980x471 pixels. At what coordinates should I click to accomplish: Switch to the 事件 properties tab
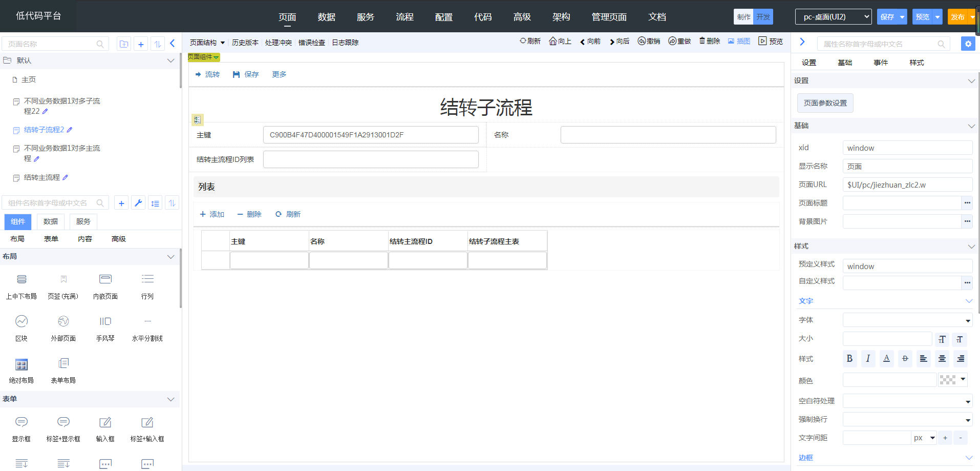point(881,63)
